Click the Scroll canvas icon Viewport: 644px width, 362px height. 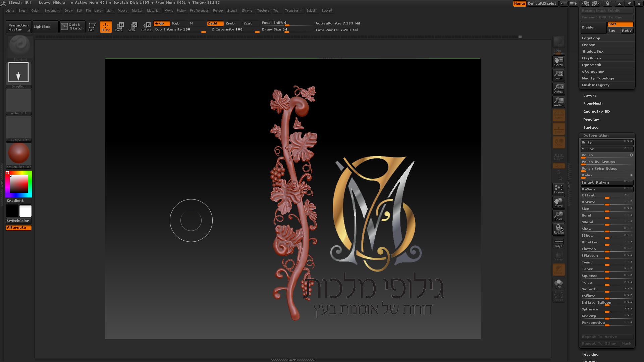click(558, 61)
